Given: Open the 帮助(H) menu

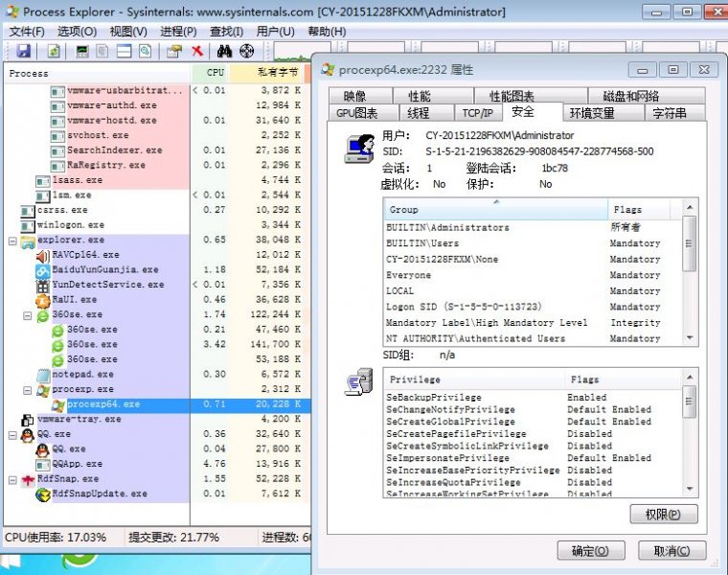Looking at the screenshot, I should (327, 31).
